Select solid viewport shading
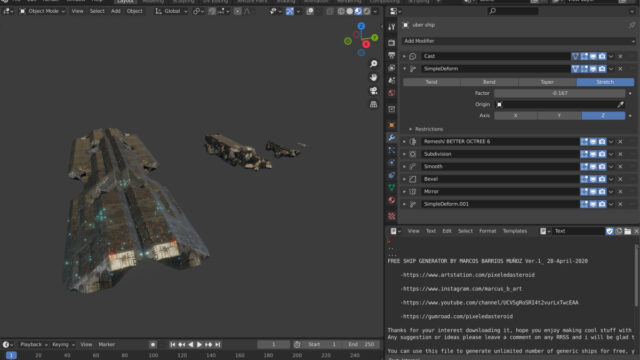This screenshot has width=640, height=360. pyautogui.click(x=350, y=11)
